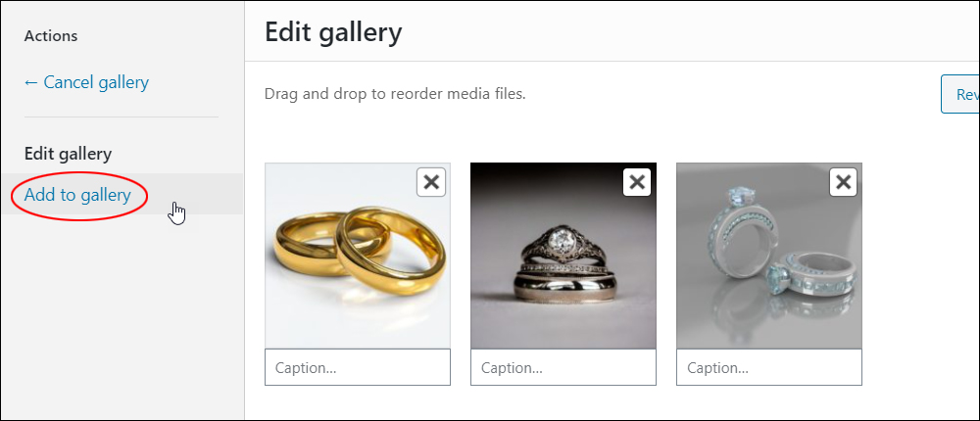Remove the blue gemstone rings image
The width and height of the screenshot is (980, 421).
843,182
